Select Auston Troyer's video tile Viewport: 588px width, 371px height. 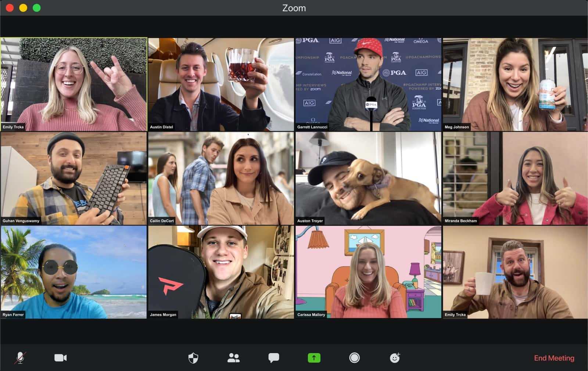point(368,179)
